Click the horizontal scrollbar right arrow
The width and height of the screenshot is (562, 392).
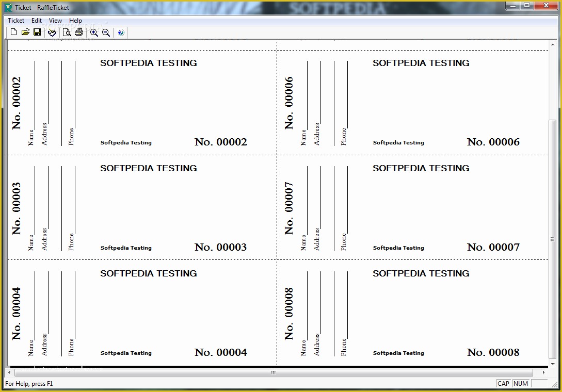(x=544, y=372)
